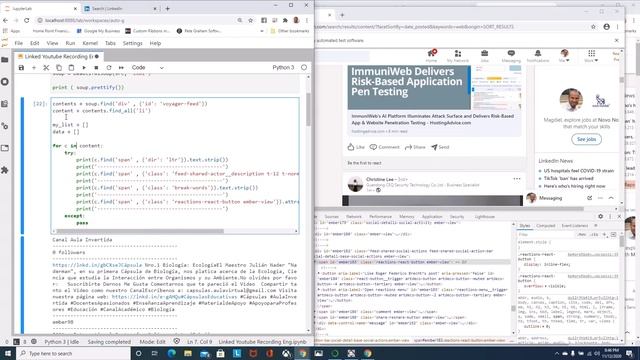
Task: Send the ImmuniWeb post
Action: click(x=440, y=147)
